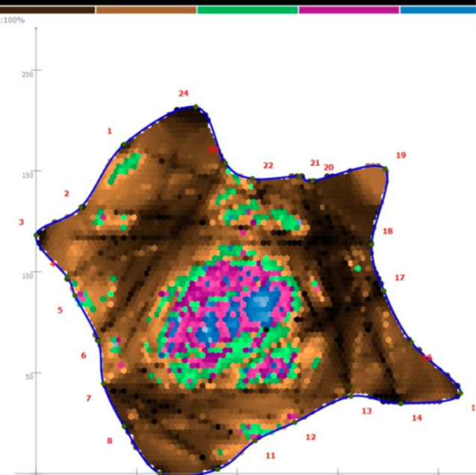Image resolution: width=476 pixels, height=475 pixels.
Task: Select boundary point label 1
Action: pyautogui.click(x=109, y=131)
